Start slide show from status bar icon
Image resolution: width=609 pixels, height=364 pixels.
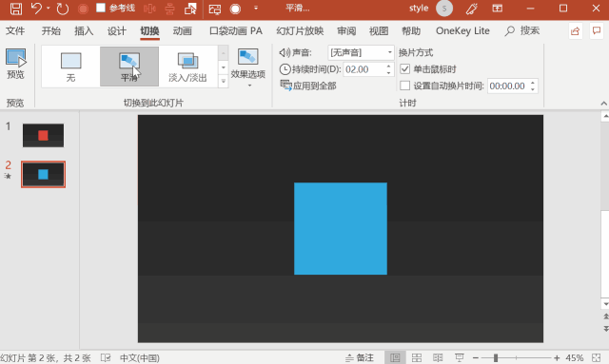pyautogui.click(x=460, y=357)
